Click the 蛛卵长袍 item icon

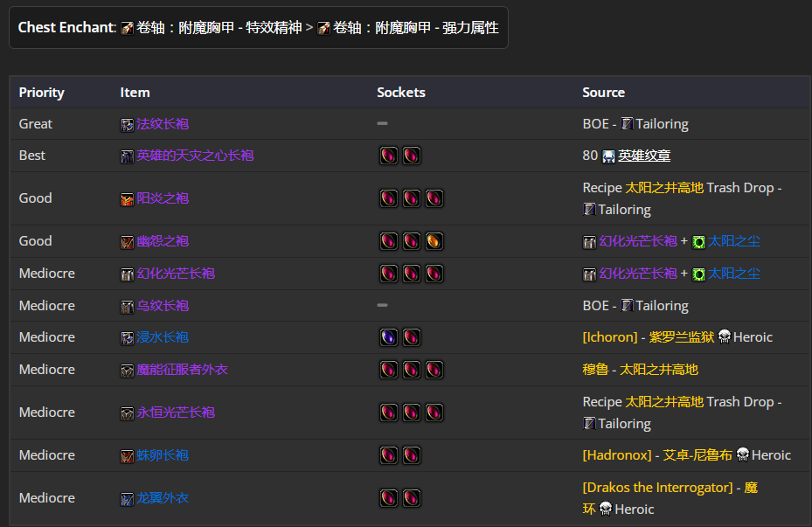click(127, 456)
